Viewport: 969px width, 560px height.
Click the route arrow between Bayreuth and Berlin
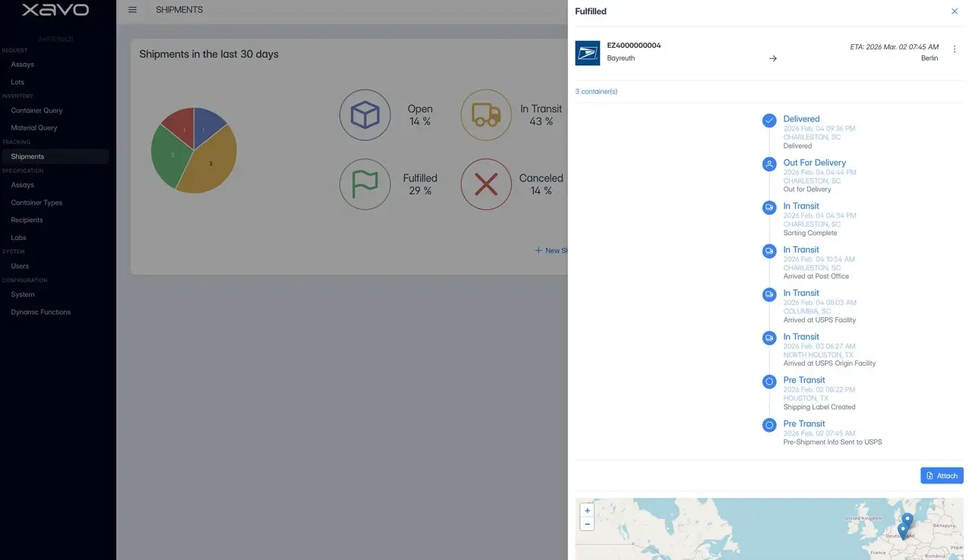click(x=773, y=58)
